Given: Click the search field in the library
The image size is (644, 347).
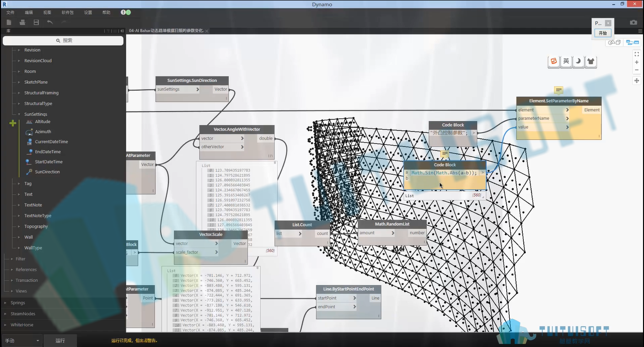Looking at the screenshot, I should (63, 41).
